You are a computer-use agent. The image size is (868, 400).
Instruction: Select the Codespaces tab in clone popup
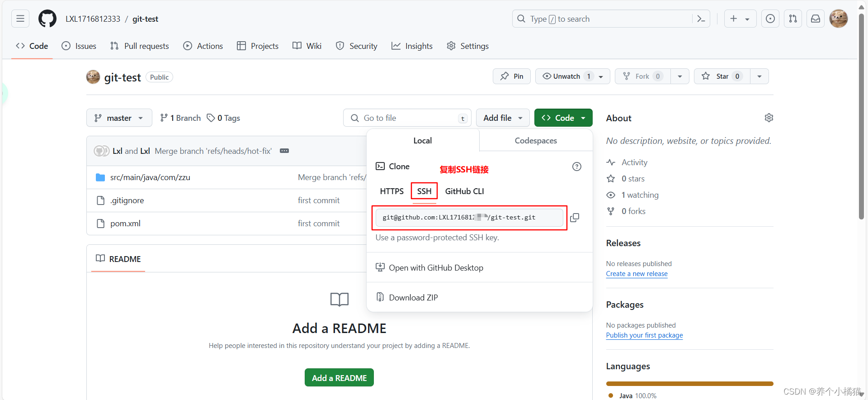tap(536, 140)
